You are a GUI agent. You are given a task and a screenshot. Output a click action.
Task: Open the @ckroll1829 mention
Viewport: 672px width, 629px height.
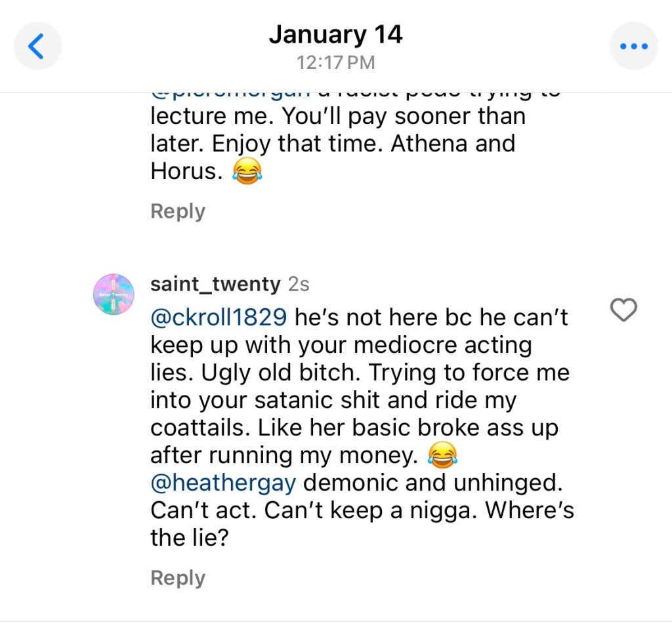219,317
